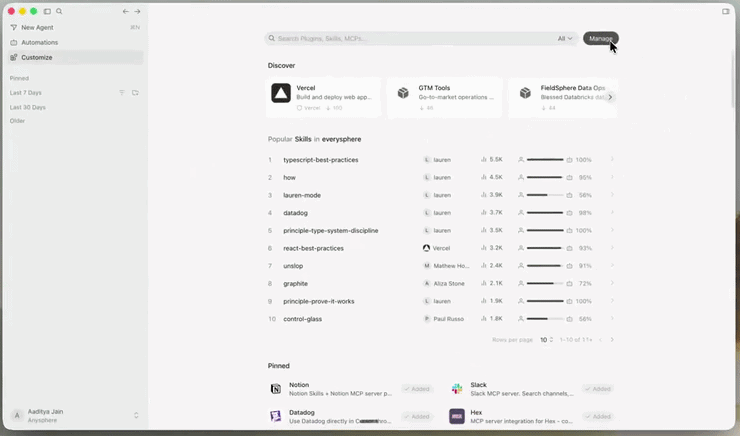The height and width of the screenshot is (436, 740).
Task: Click the GTM Tools box icon
Action: tap(403, 93)
